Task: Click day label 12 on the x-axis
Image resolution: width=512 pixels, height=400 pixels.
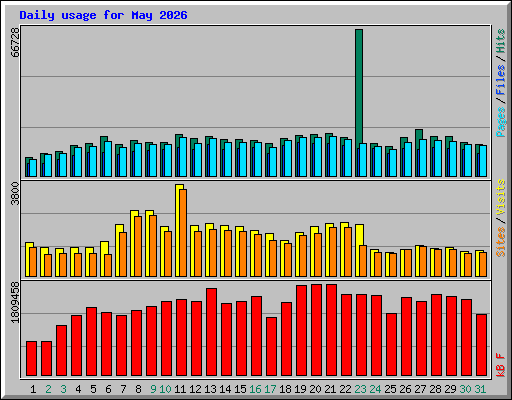Action: (x=195, y=389)
